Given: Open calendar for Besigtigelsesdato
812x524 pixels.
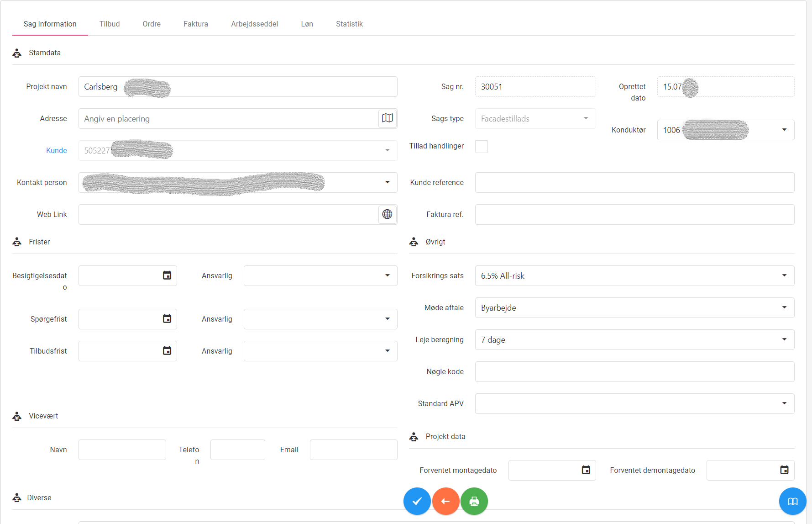Looking at the screenshot, I should point(167,275).
